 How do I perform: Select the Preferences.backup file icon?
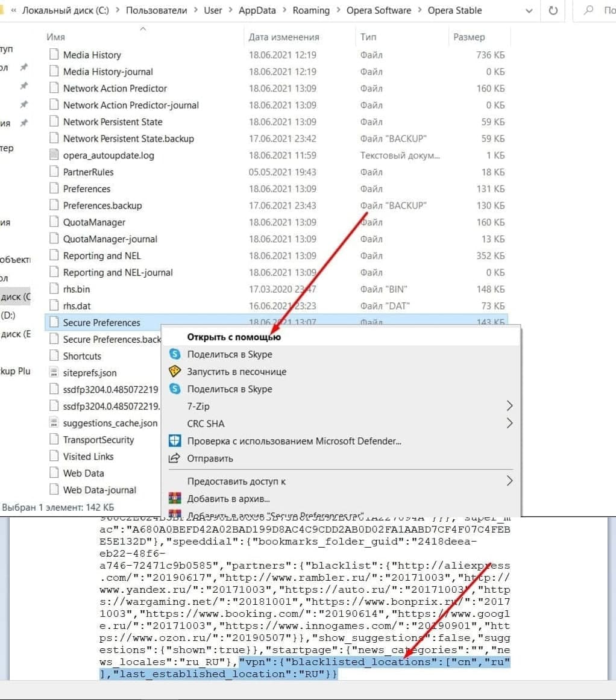click(x=54, y=205)
